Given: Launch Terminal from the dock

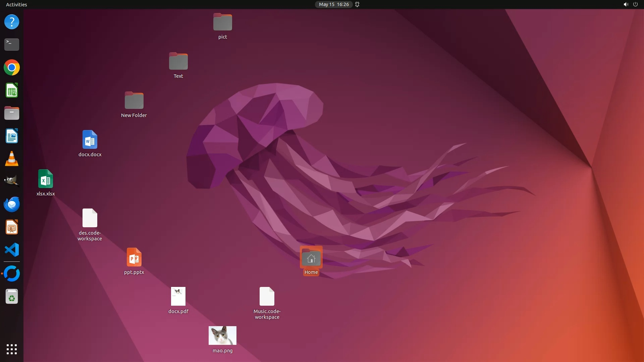Looking at the screenshot, I should click(12, 45).
